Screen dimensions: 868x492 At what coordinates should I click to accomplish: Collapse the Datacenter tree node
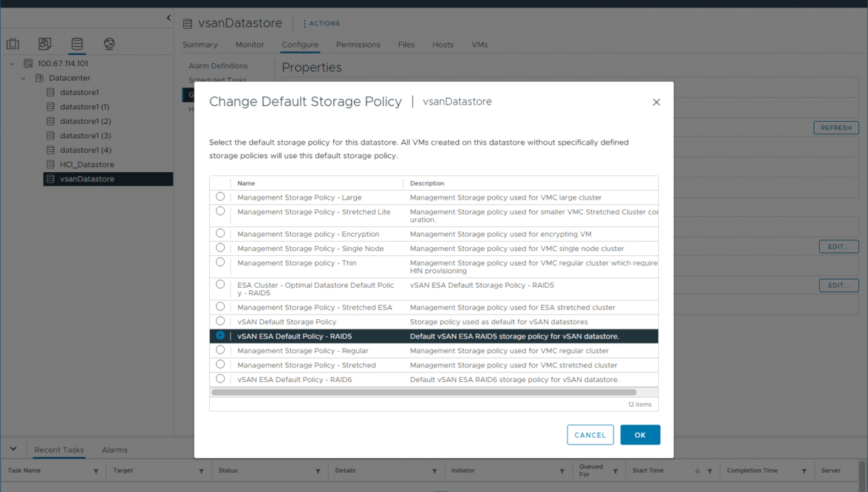pyautogui.click(x=23, y=78)
